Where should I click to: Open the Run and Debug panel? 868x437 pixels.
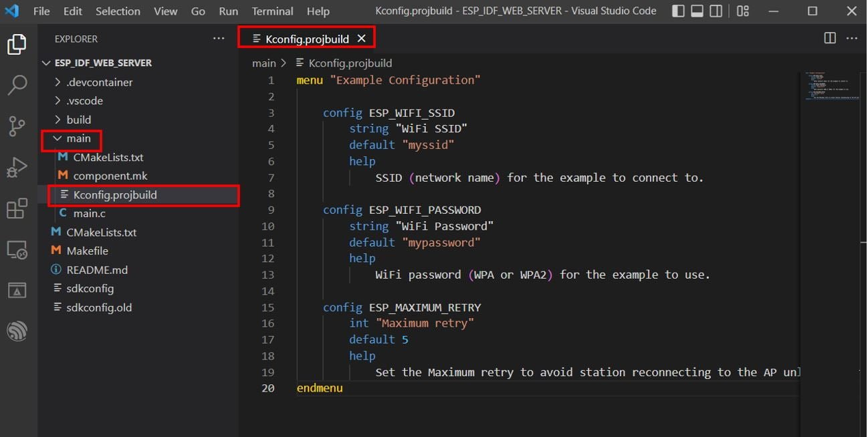[x=17, y=166]
